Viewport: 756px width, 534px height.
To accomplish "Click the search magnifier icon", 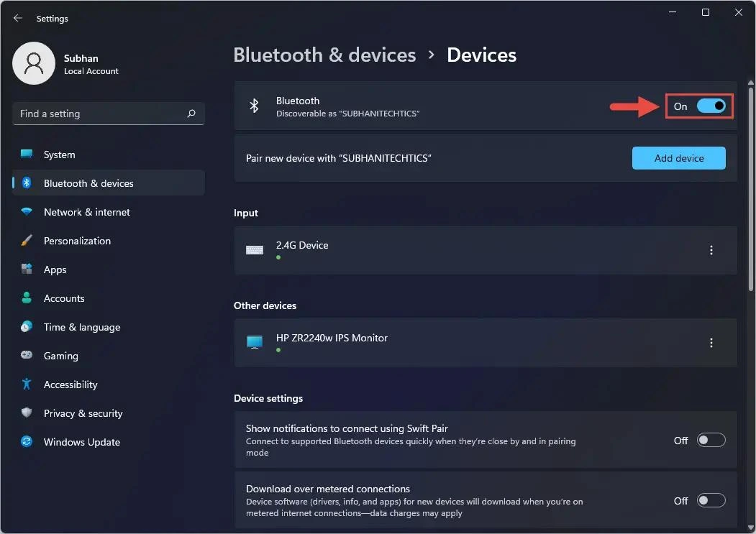I will pyautogui.click(x=191, y=114).
